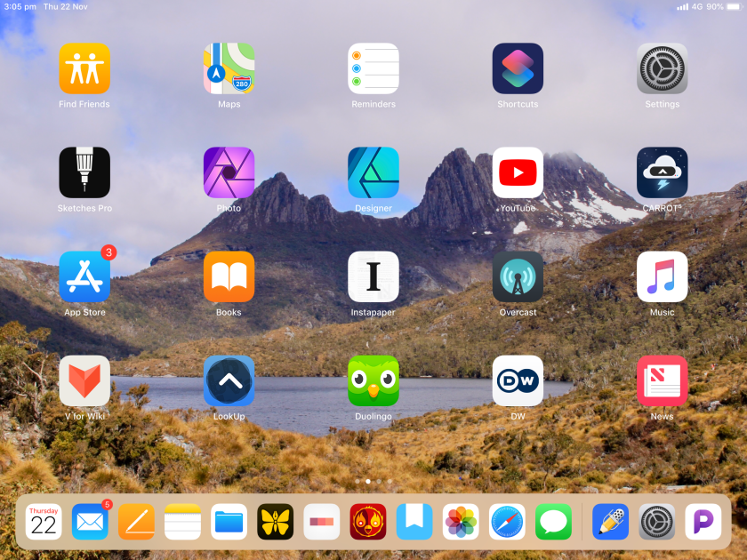Viewport: 747px width, 560px height.
Task: Tap the 'Instapaper' app name text
Action: click(x=373, y=312)
